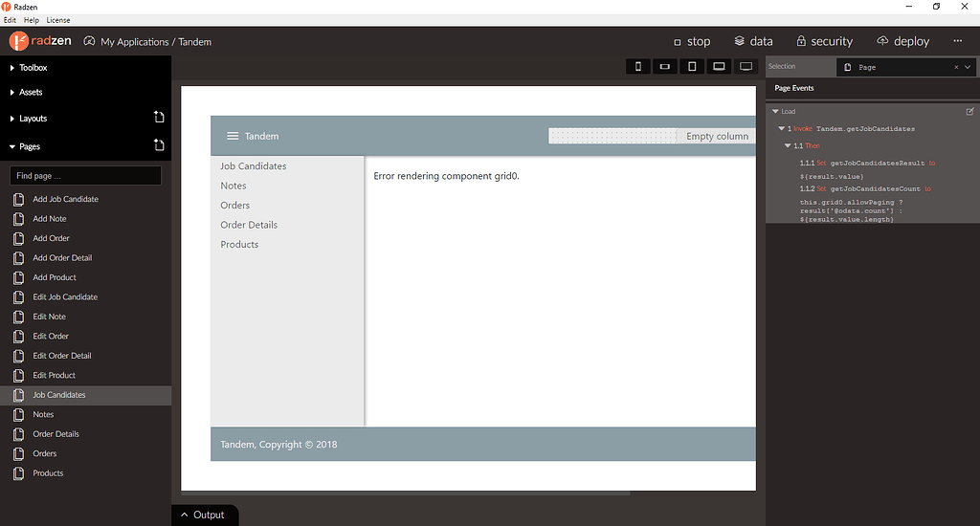Edit the Load event handler icon

point(969,111)
